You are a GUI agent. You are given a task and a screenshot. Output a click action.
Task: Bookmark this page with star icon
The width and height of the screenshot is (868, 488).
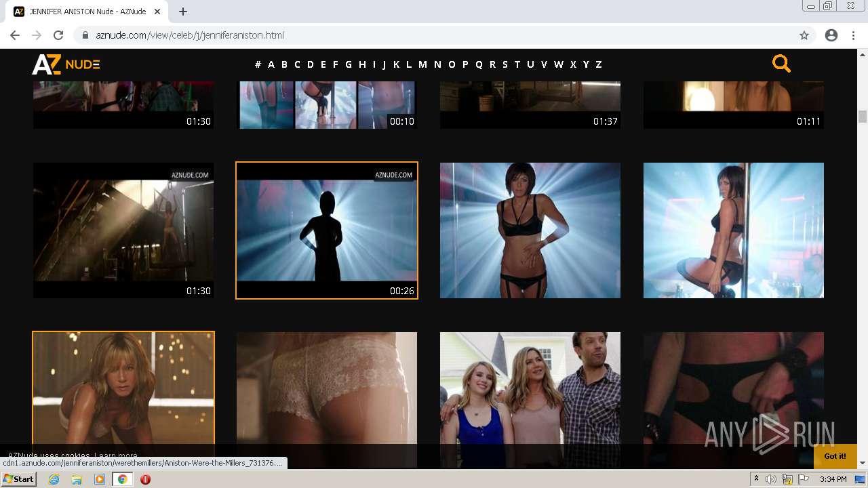point(804,35)
